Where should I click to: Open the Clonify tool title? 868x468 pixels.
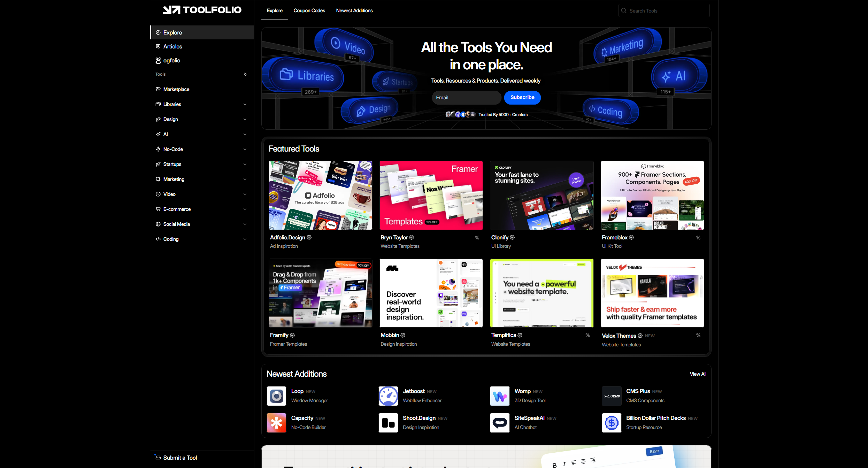click(500, 237)
